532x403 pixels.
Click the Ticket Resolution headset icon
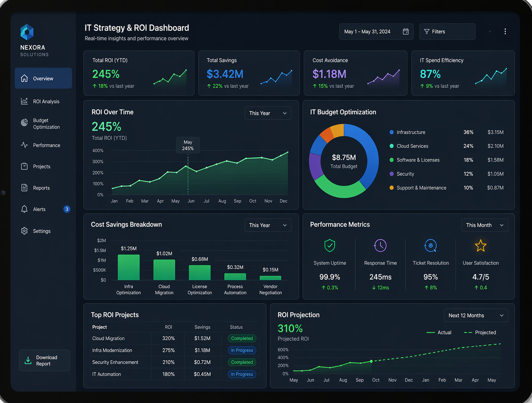coord(431,246)
